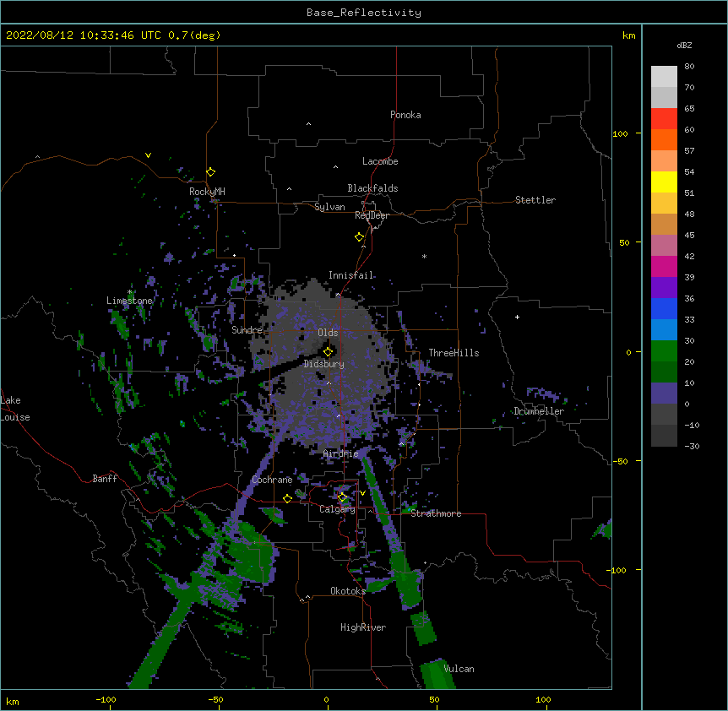Click the yellow diamond marker at Calgary
Image resolution: width=728 pixels, height=711 pixels.
tap(342, 497)
